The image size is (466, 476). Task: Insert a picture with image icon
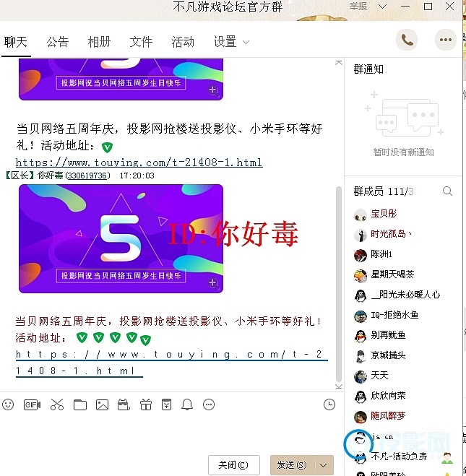(x=102, y=404)
